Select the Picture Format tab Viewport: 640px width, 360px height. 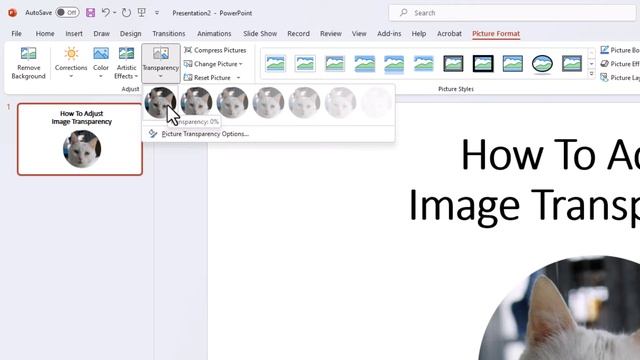pyautogui.click(x=496, y=33)
